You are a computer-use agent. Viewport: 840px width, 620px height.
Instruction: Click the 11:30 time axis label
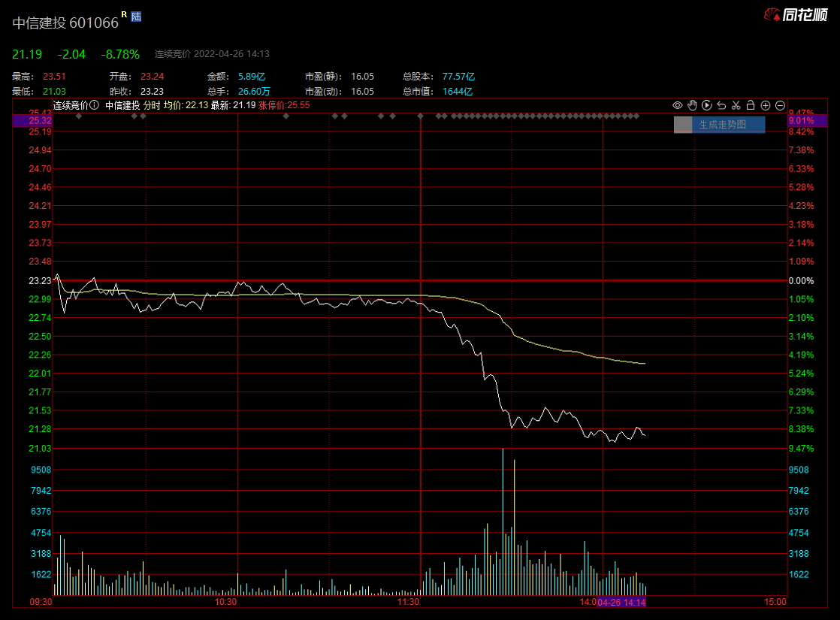click(x=408, y=602)
